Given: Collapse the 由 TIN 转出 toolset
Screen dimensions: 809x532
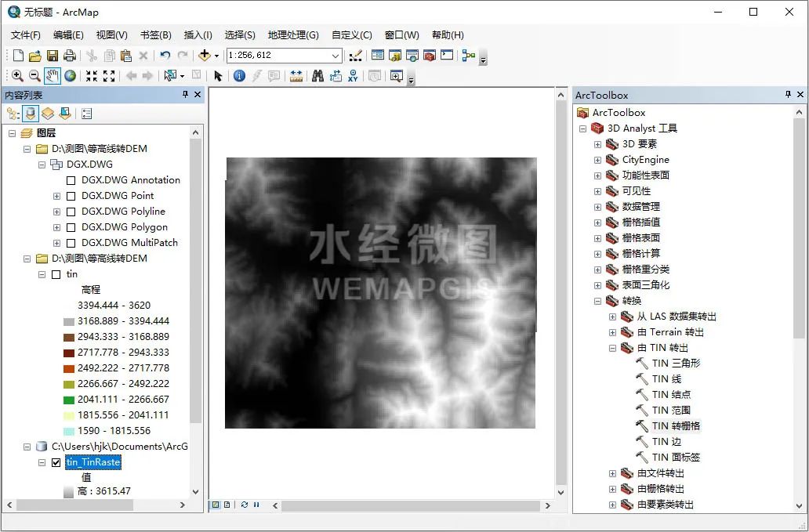Looking at the screenshot, I should coord(612,348).
